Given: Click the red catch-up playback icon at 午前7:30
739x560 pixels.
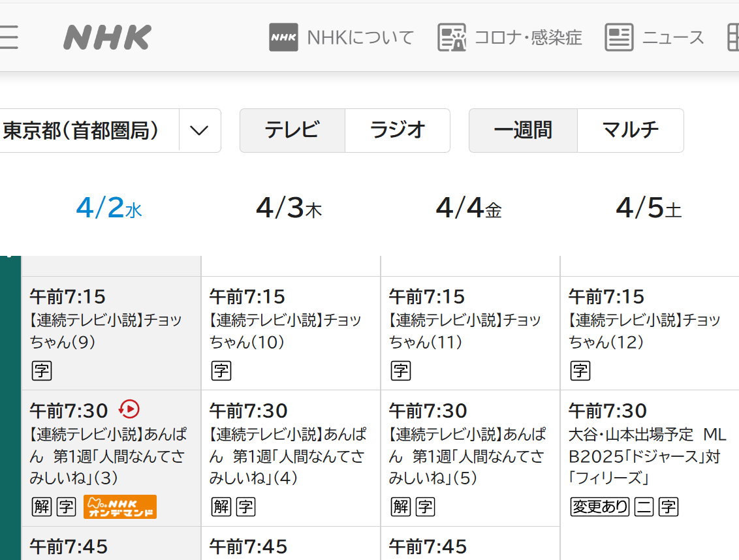Looking at the screenshot, I should tap(129, 409).
